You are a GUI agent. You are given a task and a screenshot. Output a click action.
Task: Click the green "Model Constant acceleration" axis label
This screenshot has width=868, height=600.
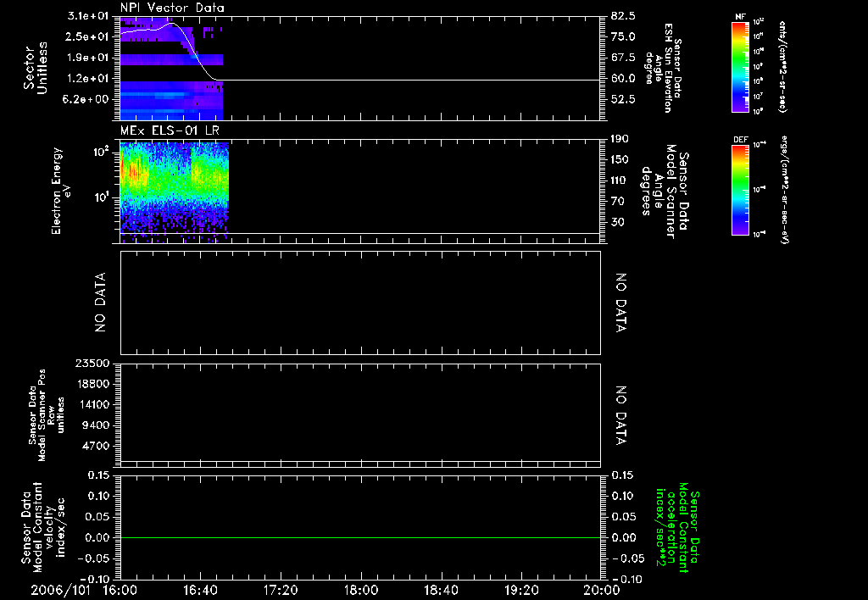coord(677,527)
